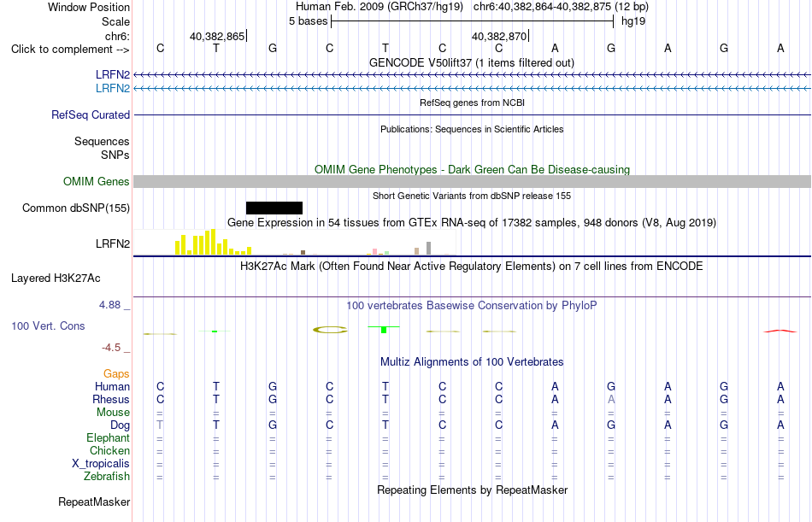Open the yellow GTEx expression bars
The height and width of the screenshot is (522, 812).
[214, 243]
